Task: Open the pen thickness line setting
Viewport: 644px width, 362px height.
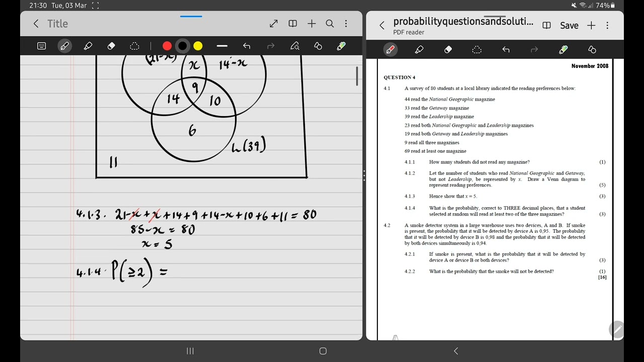Action: tap(222, 46)
